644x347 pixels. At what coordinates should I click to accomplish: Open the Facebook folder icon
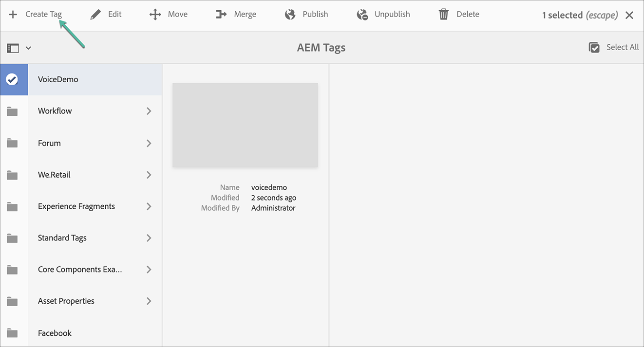click(x=12, y=333)
